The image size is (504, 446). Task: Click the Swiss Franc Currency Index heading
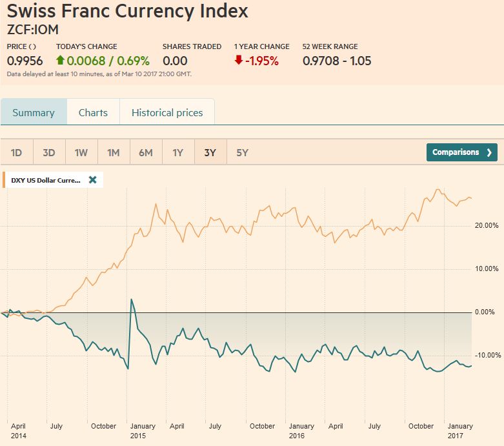pos(127,11)
